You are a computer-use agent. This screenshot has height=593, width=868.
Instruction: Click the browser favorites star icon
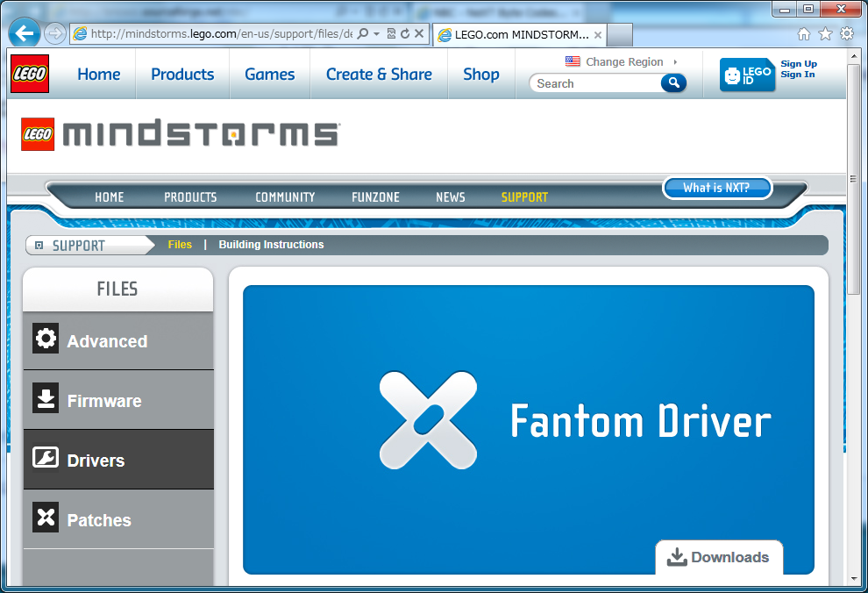click(x=825, y=33)
